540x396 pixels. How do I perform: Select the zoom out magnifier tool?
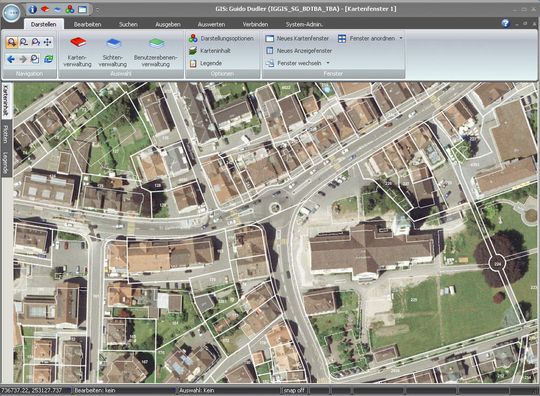(24, 42)
